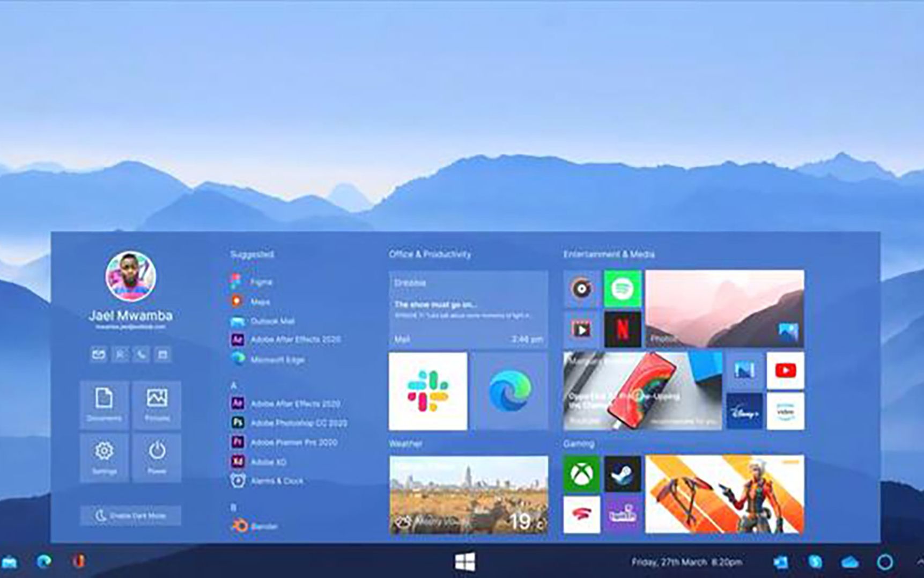This screenshot has height=578, width=924.
Task: Open the Spotify tile
Action: pyautogui.click(x=623, y=289)
